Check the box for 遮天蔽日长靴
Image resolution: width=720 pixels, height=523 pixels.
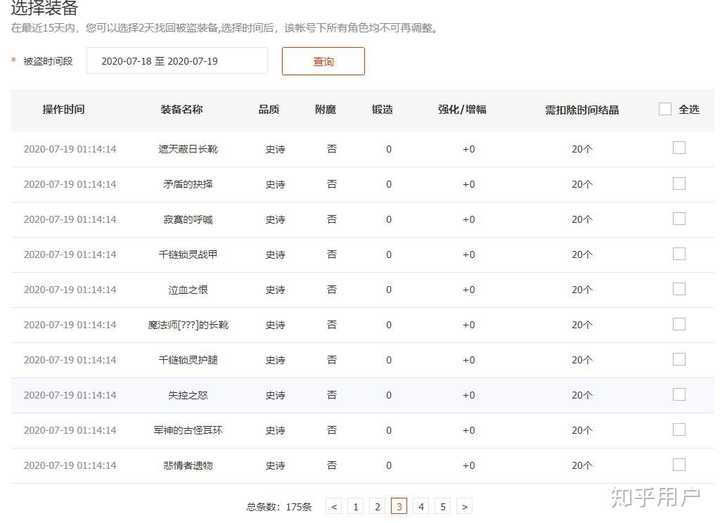click(x=679, y=148)
